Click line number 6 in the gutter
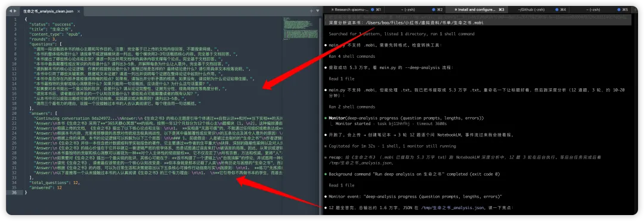The width and height of the screenshot is (644, 221). coord(16,44)
